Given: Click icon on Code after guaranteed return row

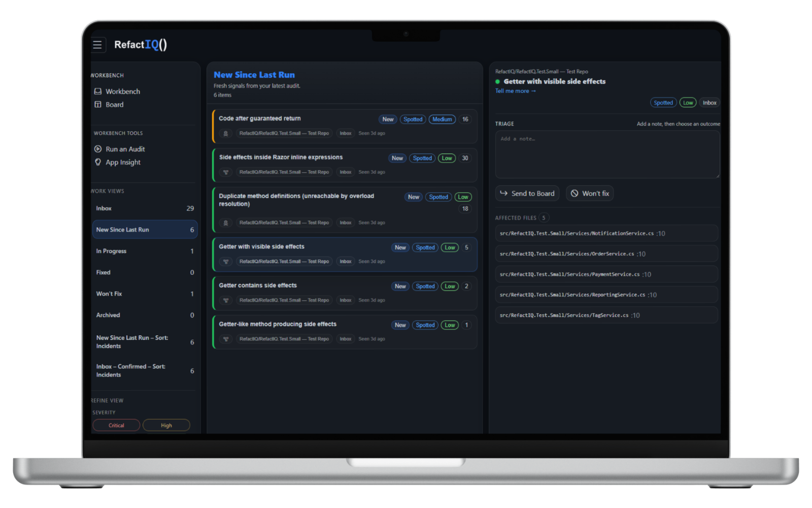Looking at the screenshot, I should click(226, 134).
